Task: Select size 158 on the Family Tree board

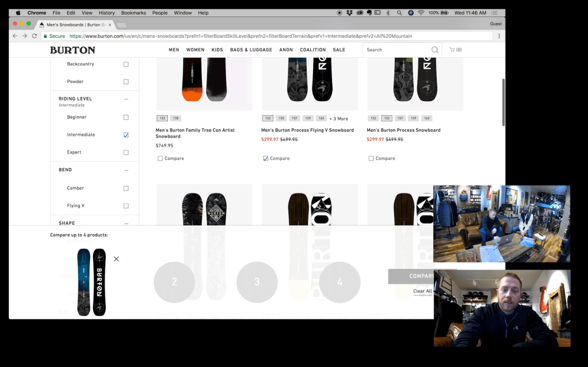Action: 175,118
